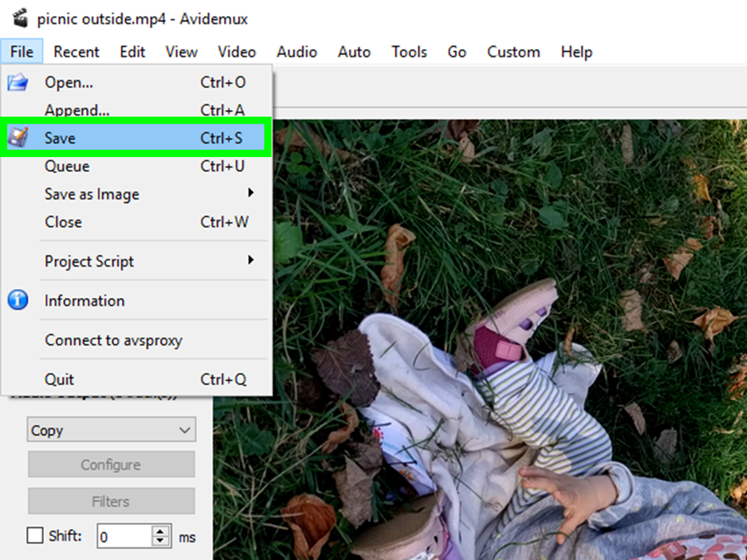Open the Audio menu
Screen dimensions: 747x560
tap(297, 52)
